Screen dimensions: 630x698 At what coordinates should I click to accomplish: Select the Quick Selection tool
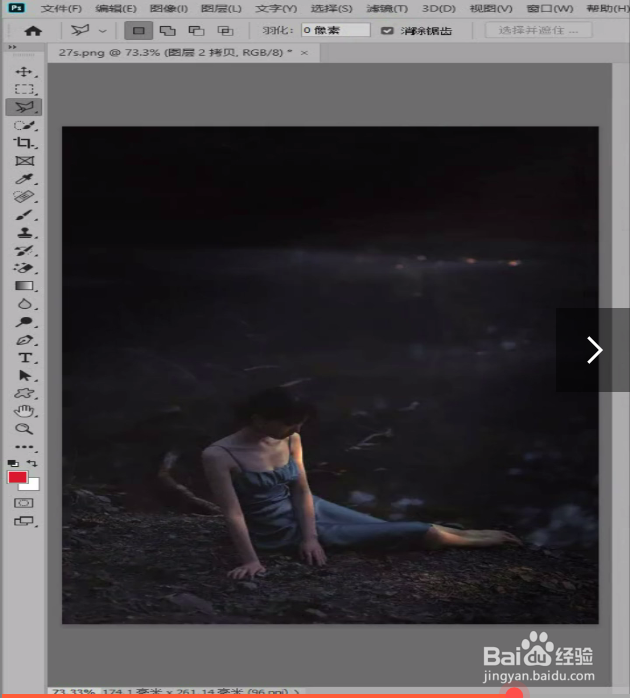pyautogui.click(x=24, y=125)
